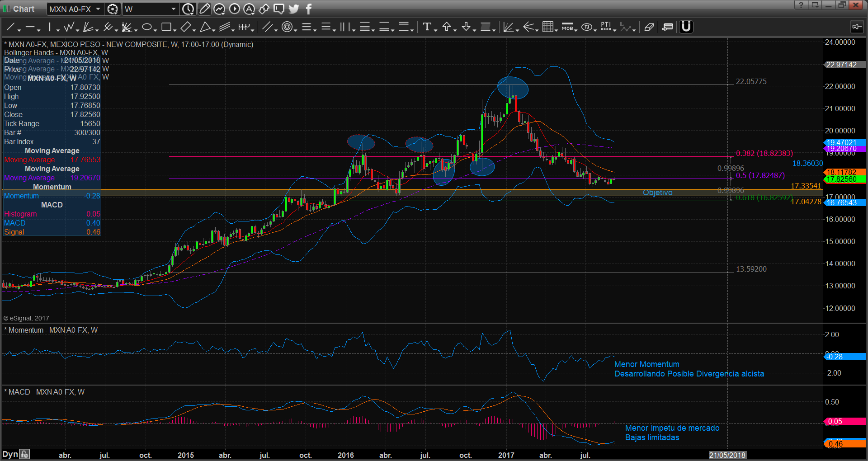Share chart on Facebook
The height and width of the screenshot is (461, 868).
(x=309, y=9)
